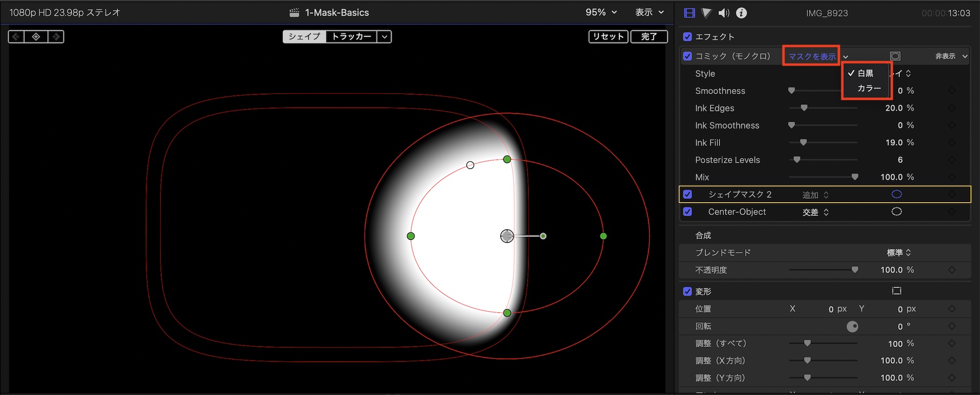Click the shape mask icon for シェイプマスク 2

point(896,194)
